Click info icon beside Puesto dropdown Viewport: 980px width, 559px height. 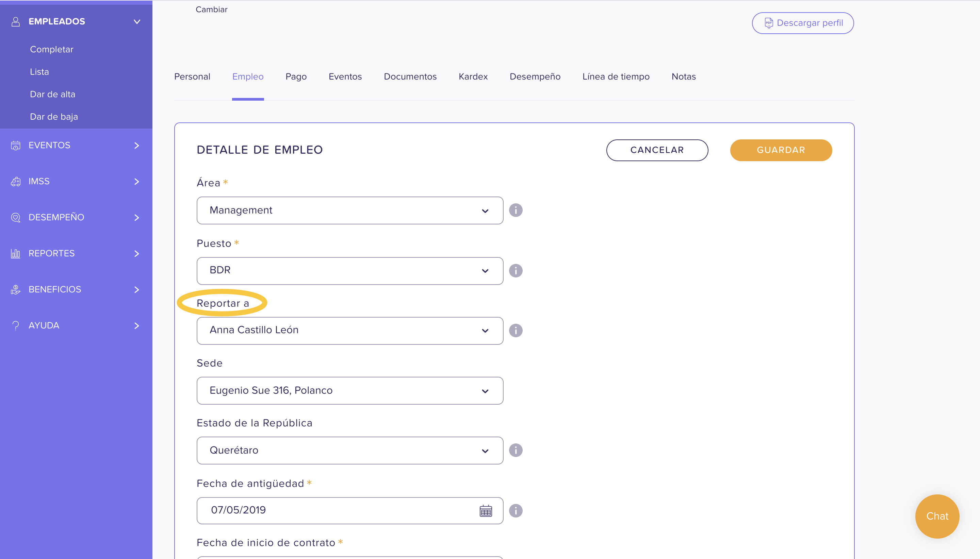(x=516, y=270)
